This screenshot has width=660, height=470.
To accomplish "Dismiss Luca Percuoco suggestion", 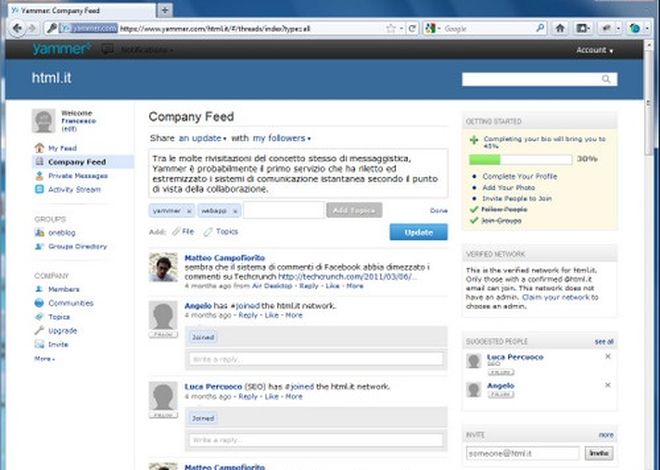I will (x=607, y=356).
